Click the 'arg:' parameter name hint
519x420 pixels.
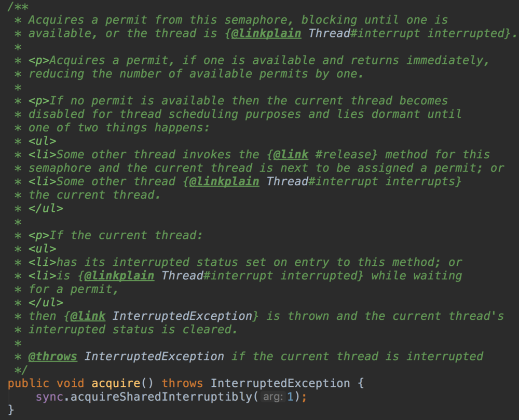[271, 398]
